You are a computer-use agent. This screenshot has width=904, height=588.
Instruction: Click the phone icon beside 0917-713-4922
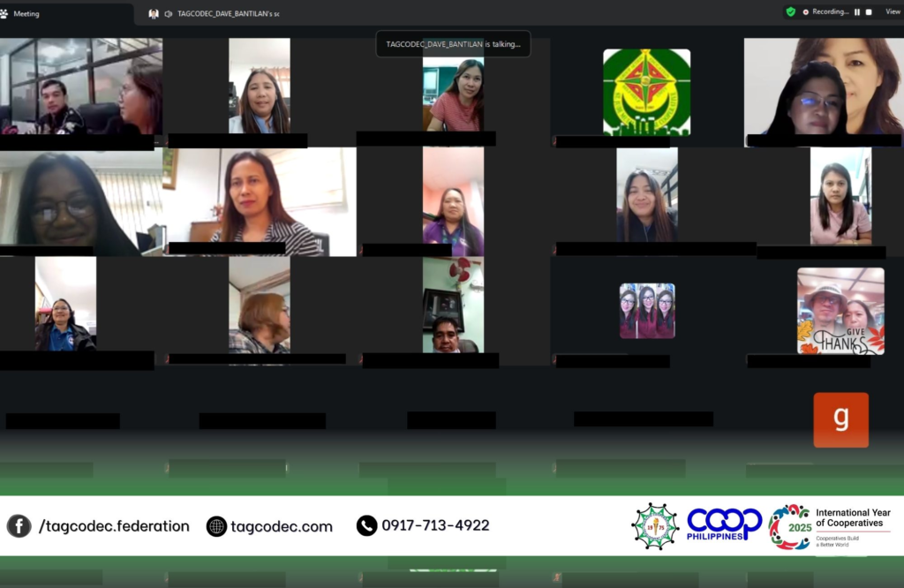[366, 526]
